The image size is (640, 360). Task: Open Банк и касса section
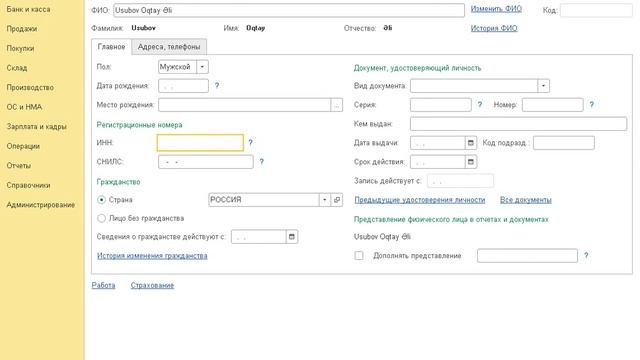(28, 9)
